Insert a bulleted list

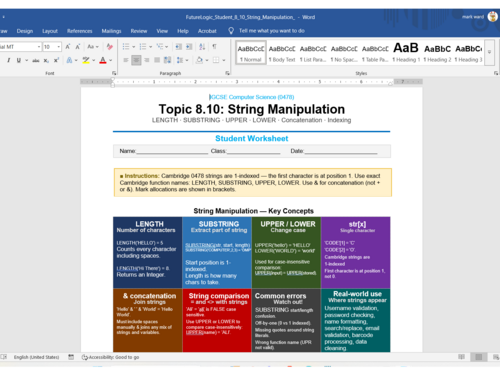126,47
